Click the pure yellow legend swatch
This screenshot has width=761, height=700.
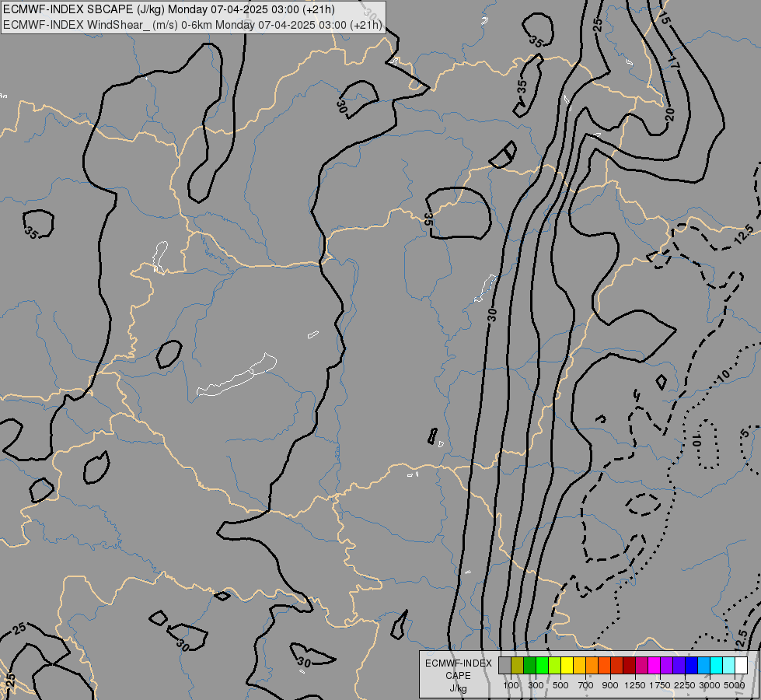[x=567, y=665]
